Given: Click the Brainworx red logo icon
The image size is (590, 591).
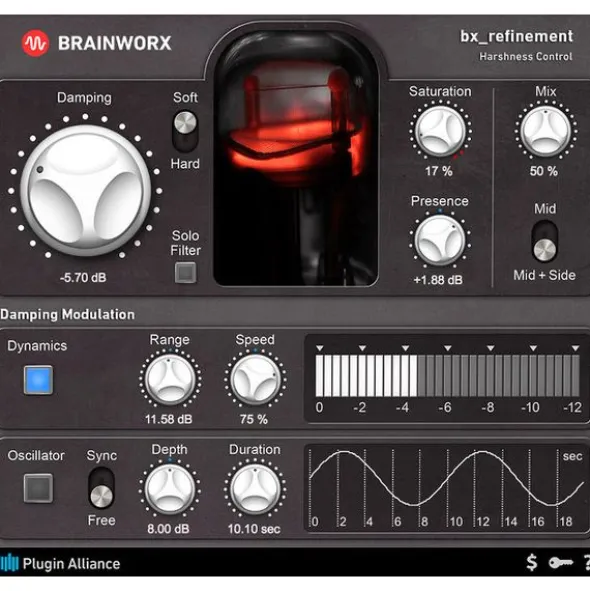Looking at the screenshot, I should click(x=35, y=43).
